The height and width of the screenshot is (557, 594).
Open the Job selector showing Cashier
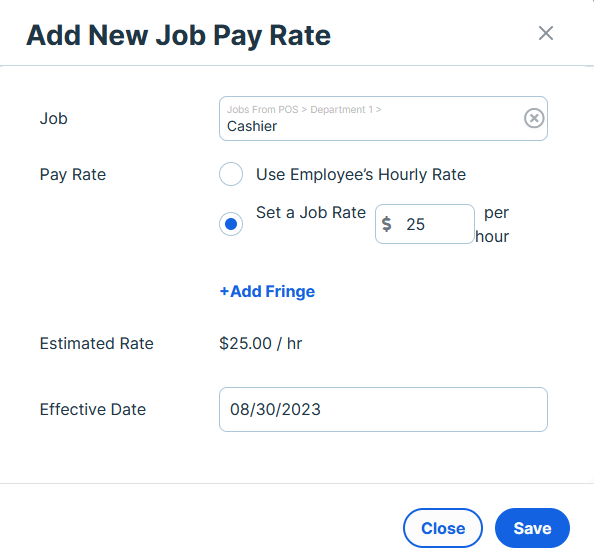(x=383, y=119)
